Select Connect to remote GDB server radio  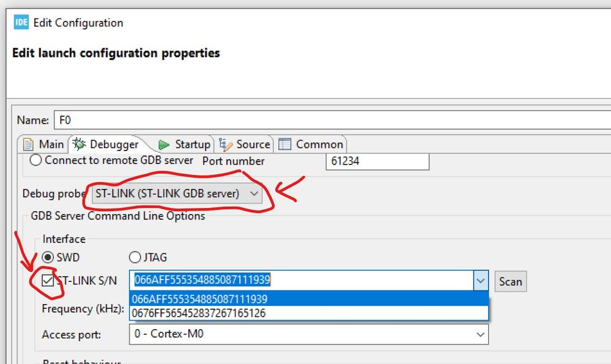pos(35,160)
